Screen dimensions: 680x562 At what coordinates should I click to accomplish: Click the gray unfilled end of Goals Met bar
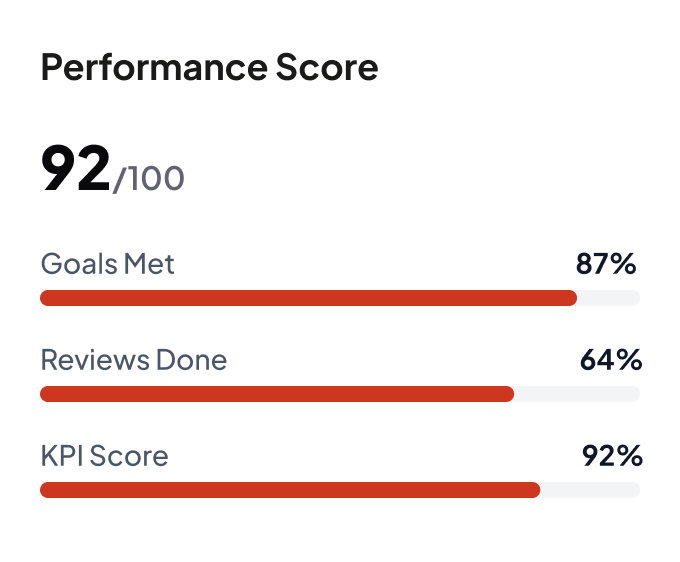(608, 298)
